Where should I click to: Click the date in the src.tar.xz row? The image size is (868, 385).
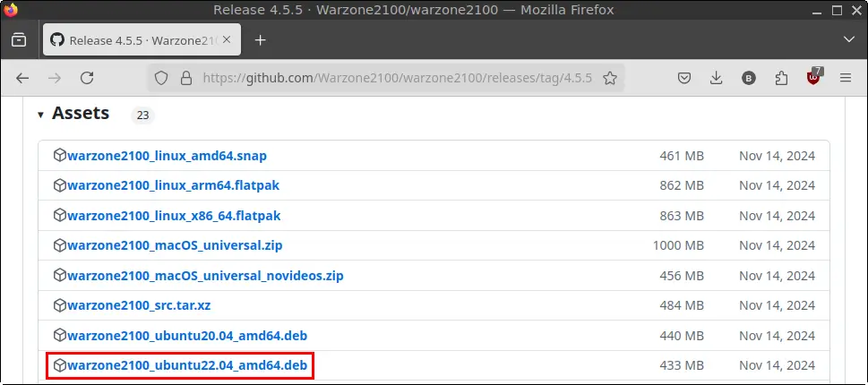(778, 304)
